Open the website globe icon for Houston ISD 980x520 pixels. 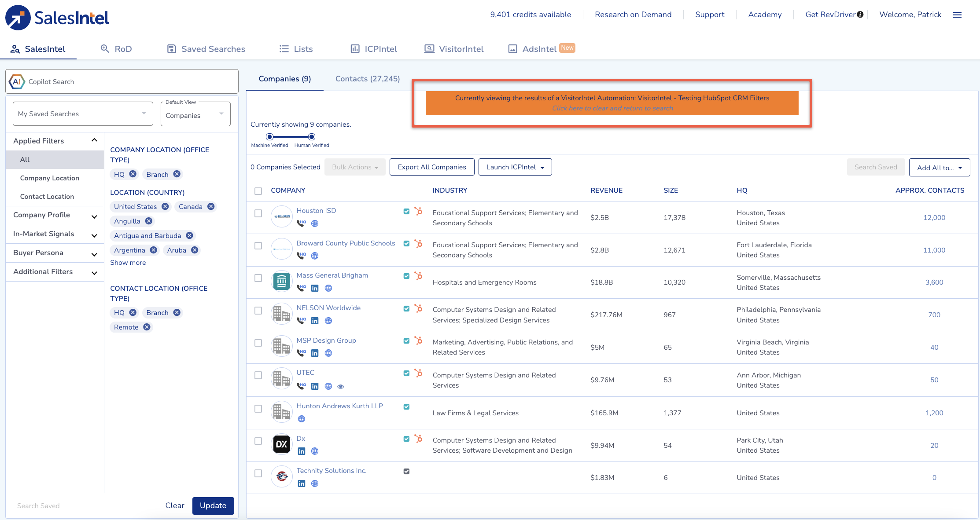click(315, 223)
